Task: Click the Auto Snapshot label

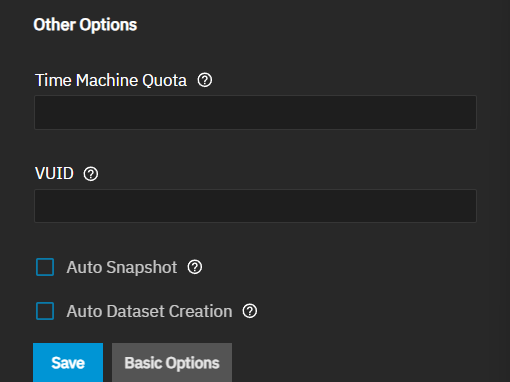Action: (122, 267)
